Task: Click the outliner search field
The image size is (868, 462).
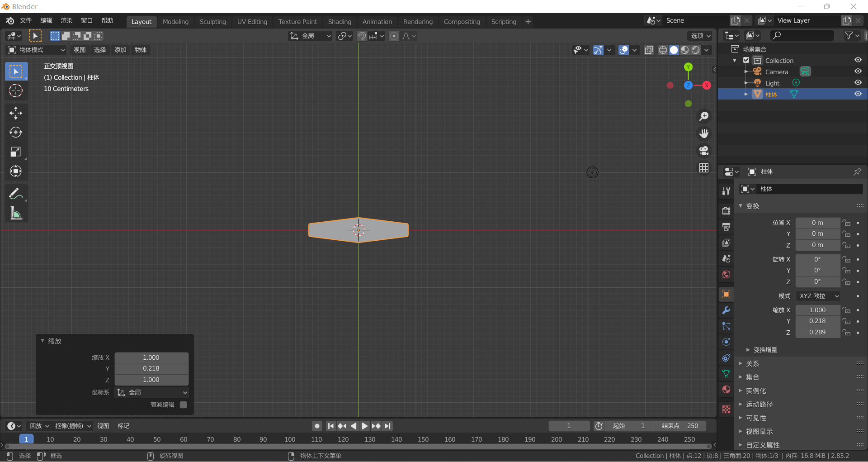Action: pos(802,36)
